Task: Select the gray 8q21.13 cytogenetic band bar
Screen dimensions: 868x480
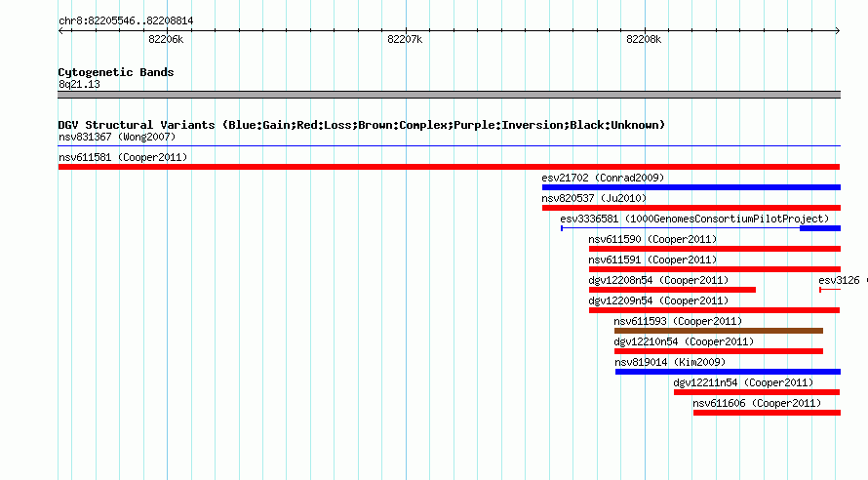Action: (x=449, y=95)
